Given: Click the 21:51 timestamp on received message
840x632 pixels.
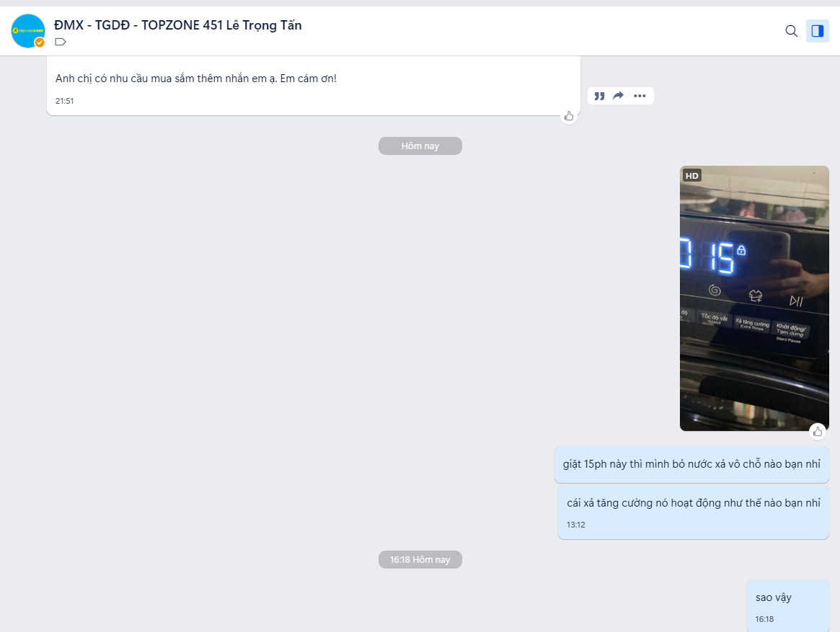Looking at the screenshot, I should click(x=65, y=101).
